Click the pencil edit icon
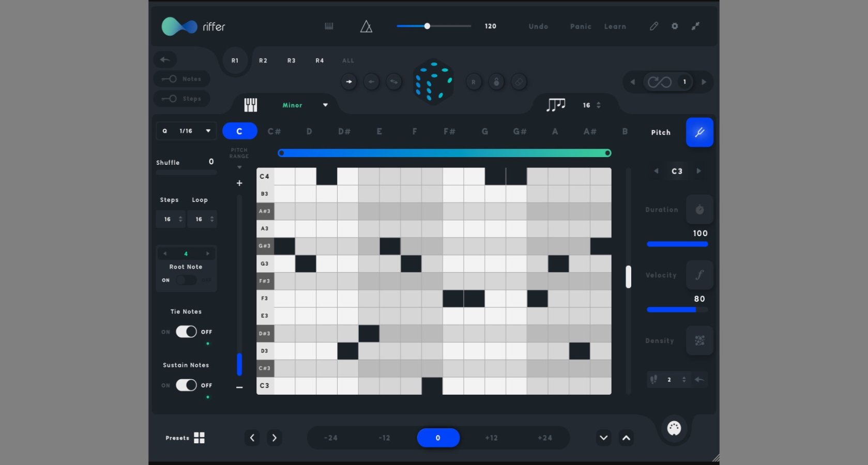This screenshot has height=465, width=868. 654,26
